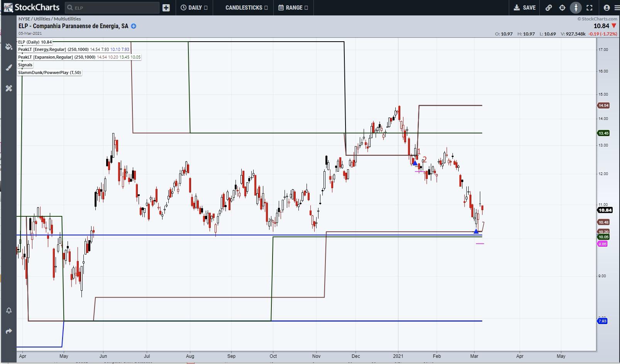Click the Signals indicator legend label

coord(25,65)
